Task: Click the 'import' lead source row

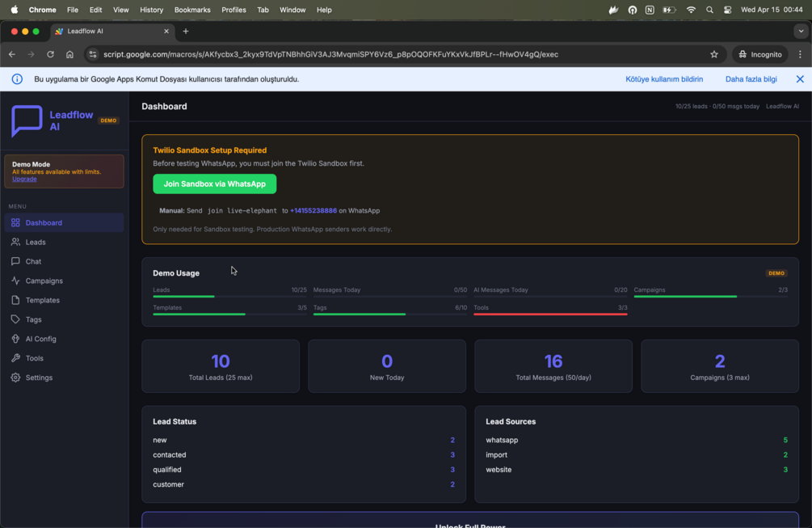Action: coord(637,455)
